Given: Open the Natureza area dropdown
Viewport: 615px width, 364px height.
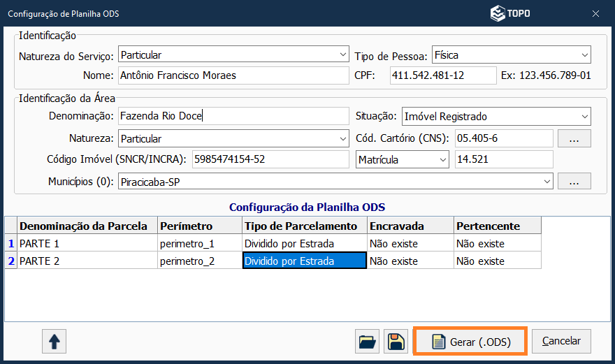Looking at the screenshot, I should point(342,138).
